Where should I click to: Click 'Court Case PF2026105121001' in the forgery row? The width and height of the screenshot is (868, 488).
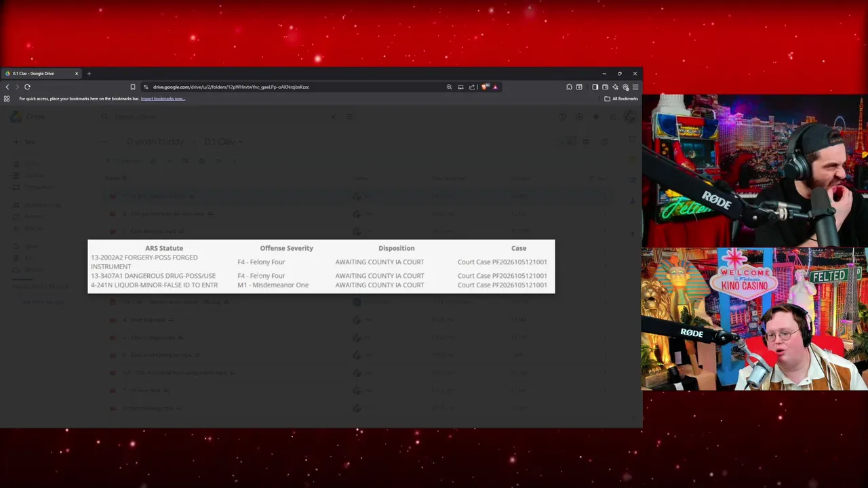[502, 262]
